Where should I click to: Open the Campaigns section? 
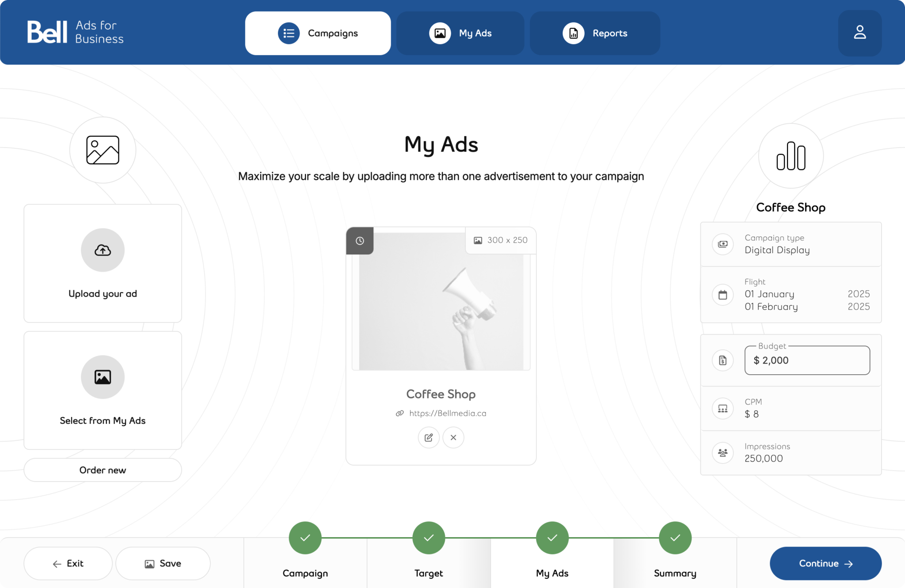(x=317, y=33)
